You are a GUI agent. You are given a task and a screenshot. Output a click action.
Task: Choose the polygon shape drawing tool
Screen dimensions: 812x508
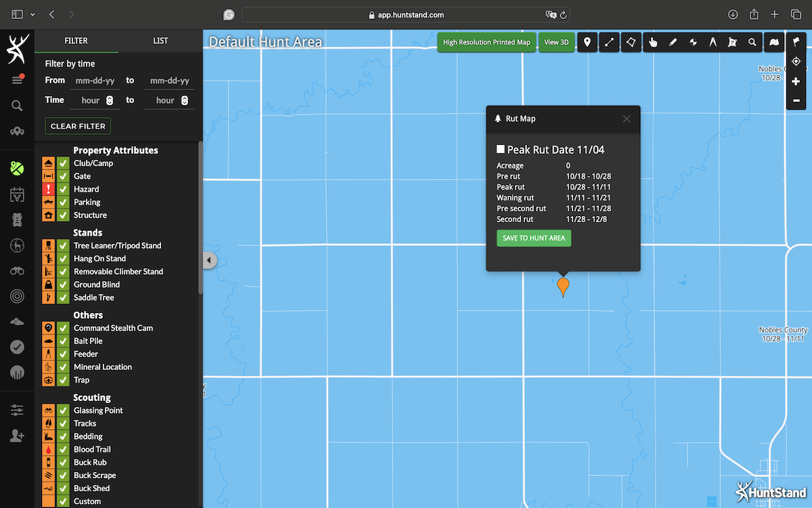(x=631, y=42)
